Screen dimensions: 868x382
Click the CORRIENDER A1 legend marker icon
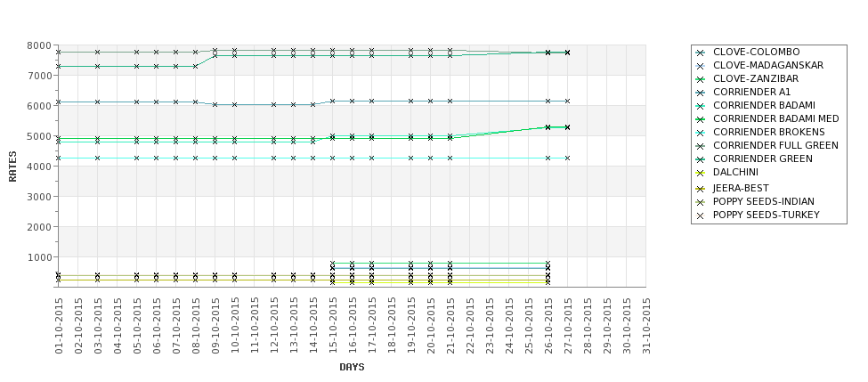coord(701,93)
